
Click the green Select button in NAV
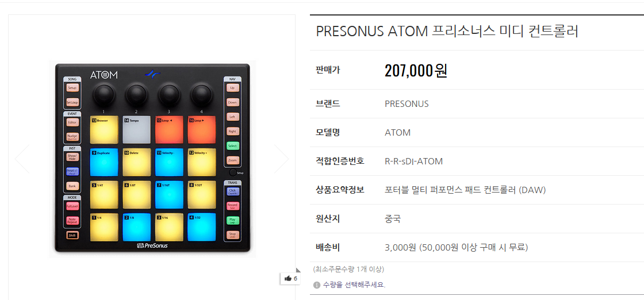[x=232, y=146]
